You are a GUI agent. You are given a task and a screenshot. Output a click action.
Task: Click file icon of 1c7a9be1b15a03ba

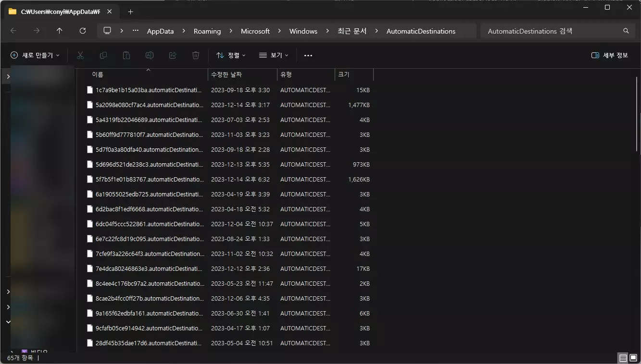tap(89, 90)
